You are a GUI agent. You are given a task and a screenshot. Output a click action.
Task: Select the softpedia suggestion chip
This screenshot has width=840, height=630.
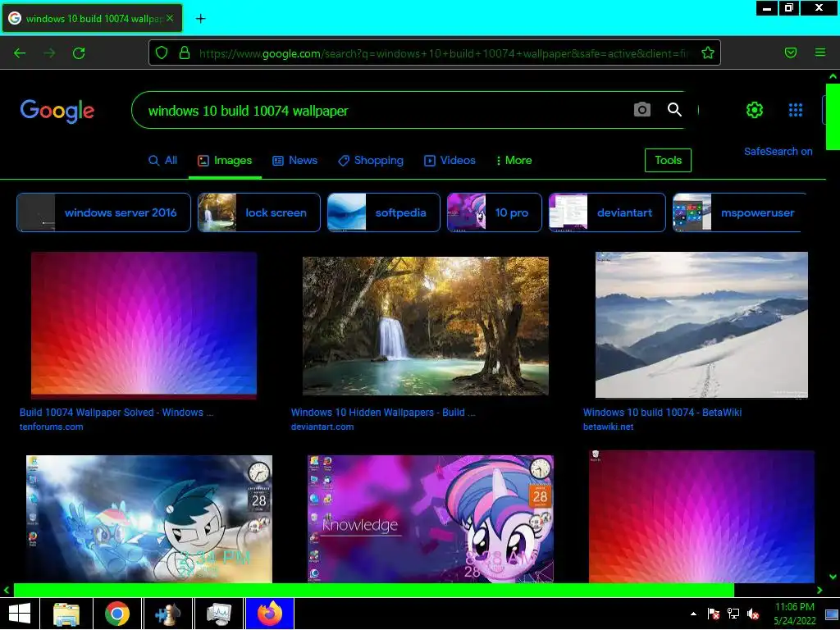pyautogui.click(x=384, y=212)
